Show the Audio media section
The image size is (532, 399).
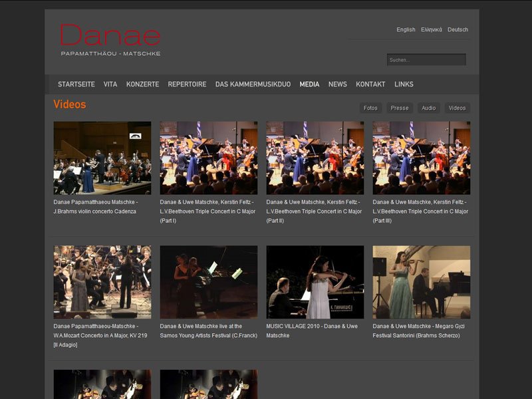pyautogui.click(x=428, y=108)
